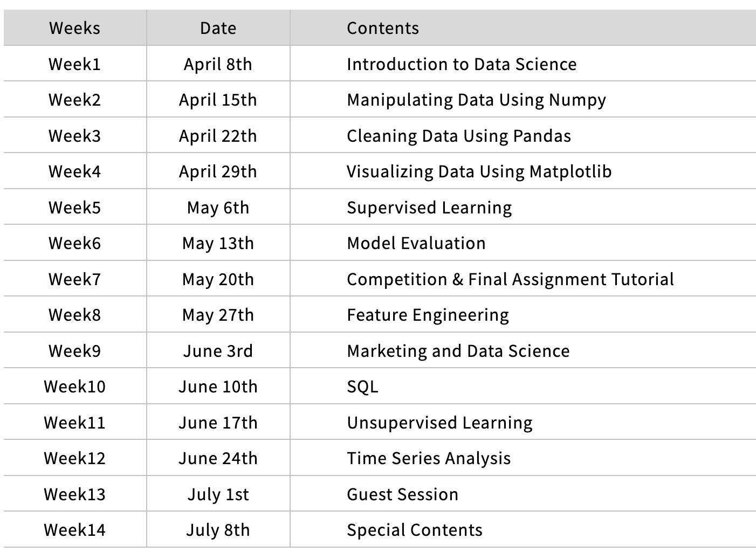Click the Week14 cell
This screenshot has width=756, height=552.
(x=74, y=530)
